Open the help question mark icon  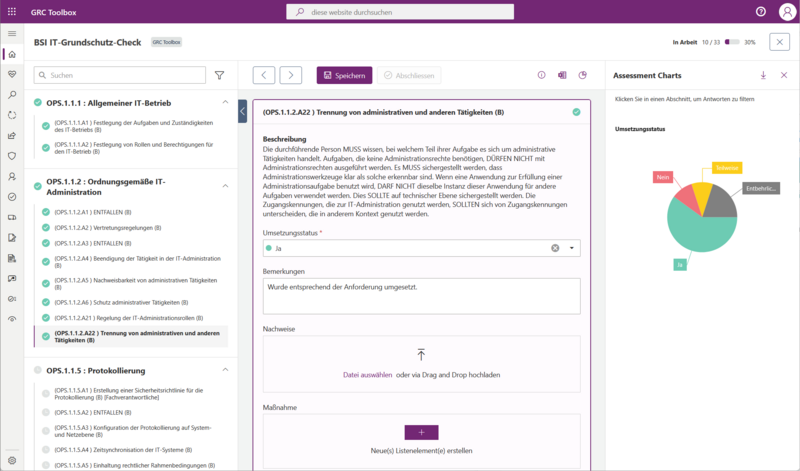pyautogui.click(x=761, y=11)
